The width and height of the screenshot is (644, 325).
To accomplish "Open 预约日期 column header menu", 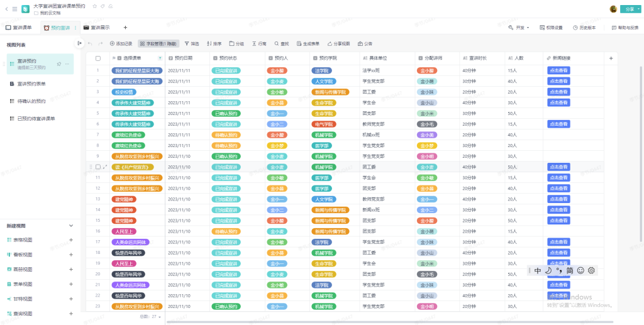I will point(187,58).
